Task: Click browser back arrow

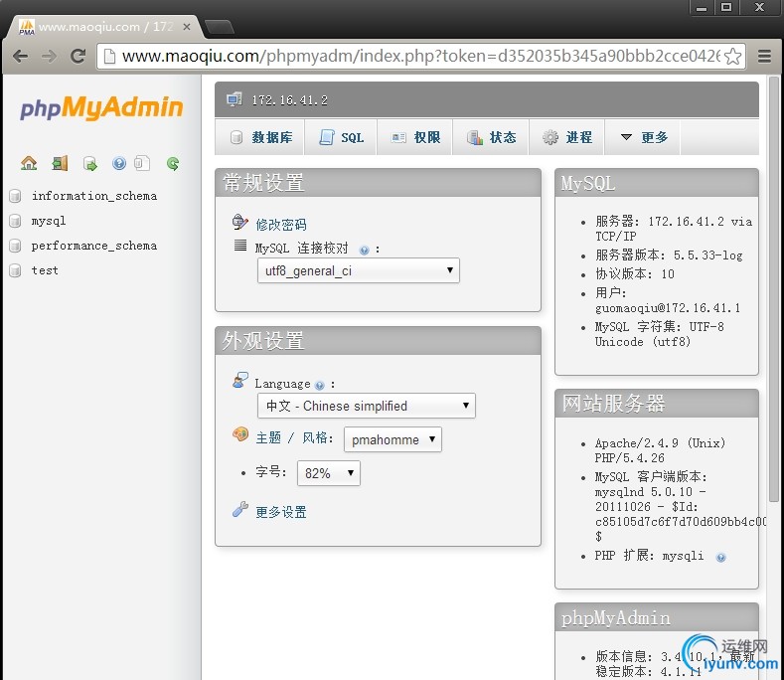Action: pyautogui.click(x=20, y=56)
